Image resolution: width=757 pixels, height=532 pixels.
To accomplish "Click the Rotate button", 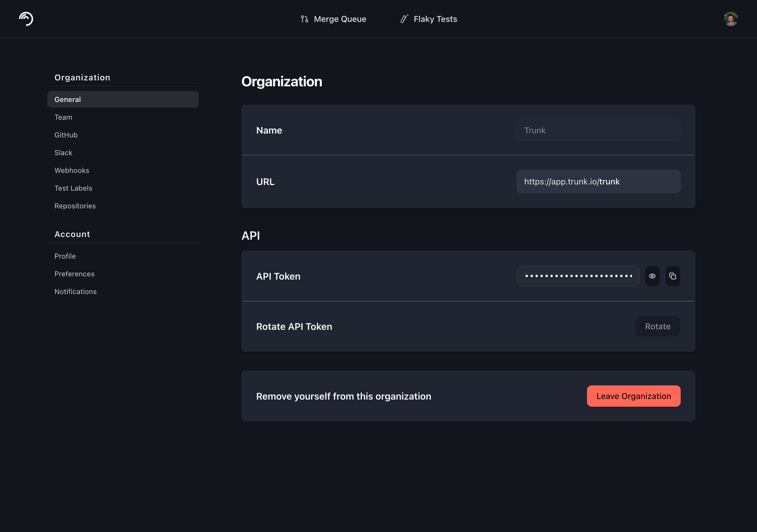I will click(x=658, y=326).
